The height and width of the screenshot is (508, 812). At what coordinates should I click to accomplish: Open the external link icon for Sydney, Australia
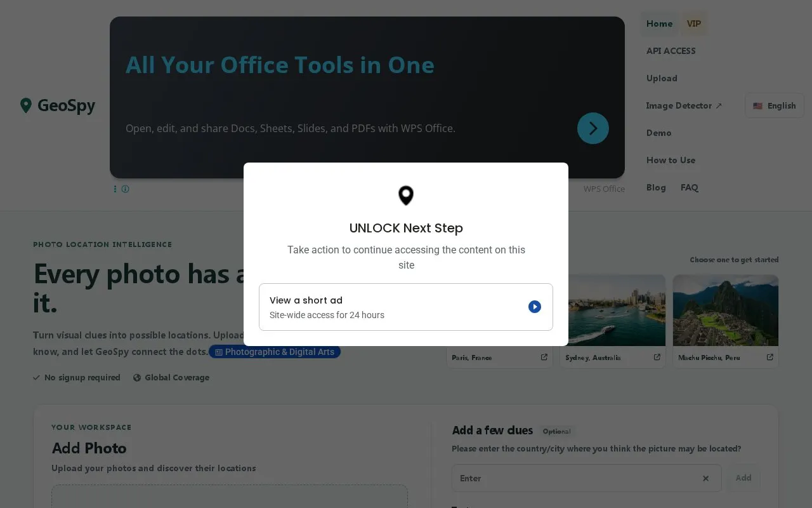click(x=657, y=358)
